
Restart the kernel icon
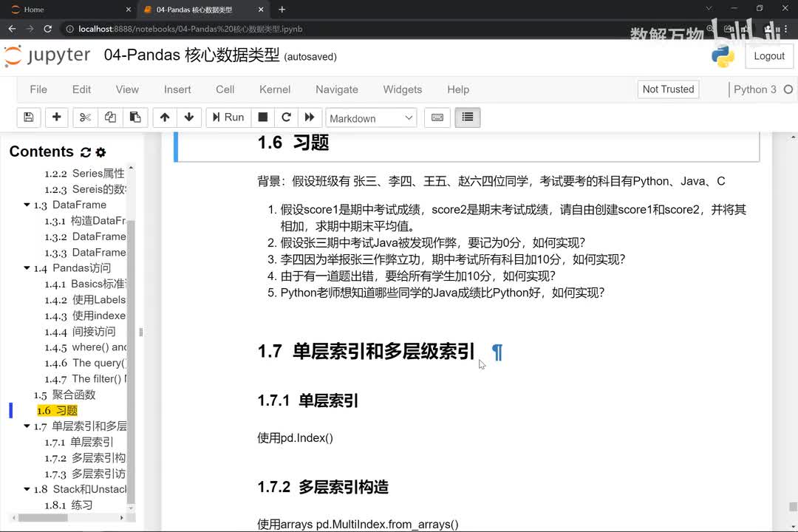click(286, 117)
